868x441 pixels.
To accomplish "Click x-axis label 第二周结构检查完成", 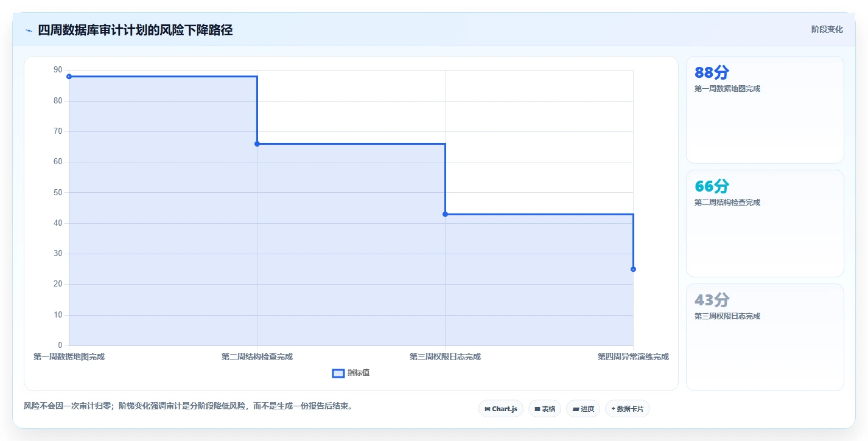I will pos(257,356).
